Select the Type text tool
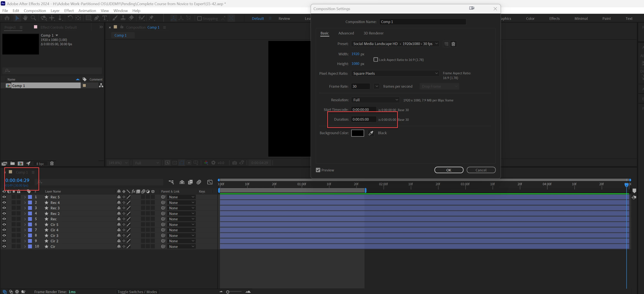 [x=105, y=18]
